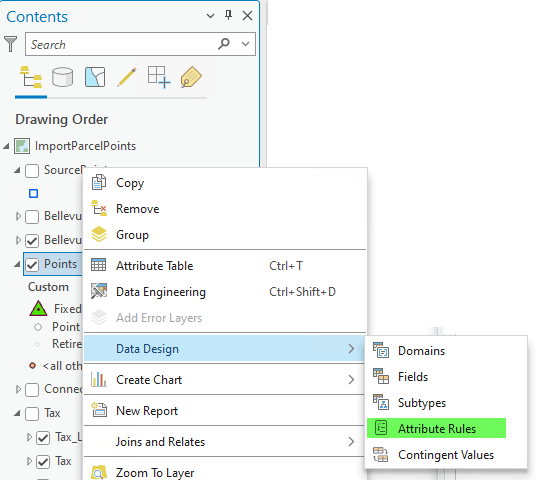
Task: Open the search options dropdown arrow
Action: (245, 44)
